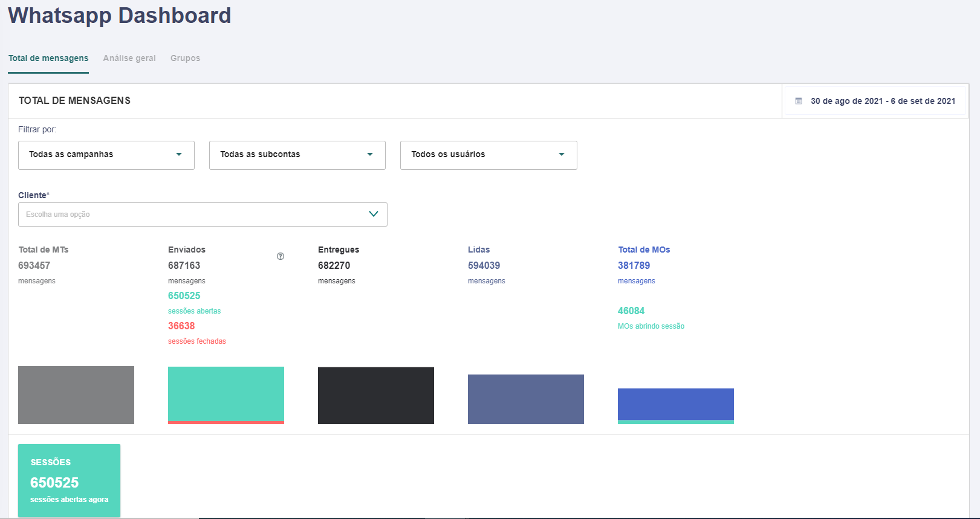Screen dimensions: 980x519
Task: Click MOs abrindo sessão count 46084
Action: pos(631,311)
